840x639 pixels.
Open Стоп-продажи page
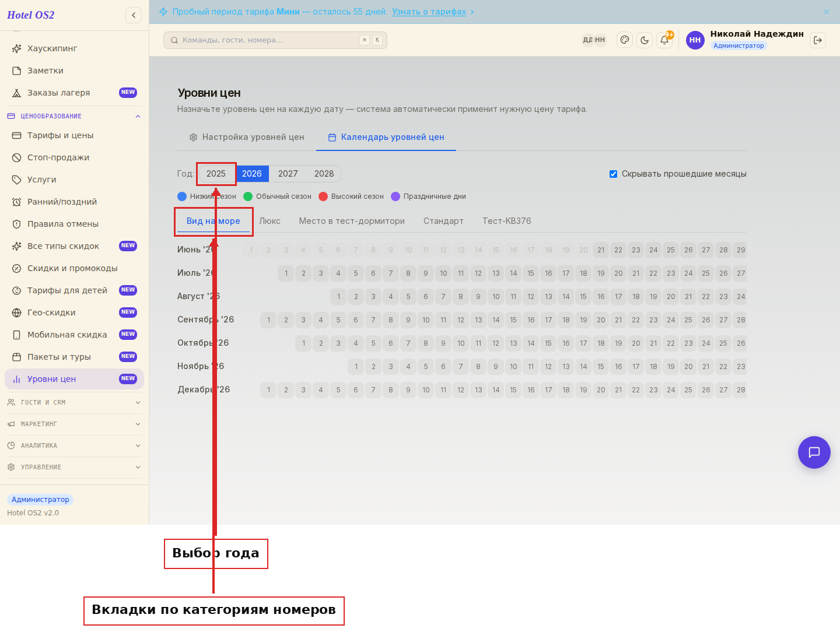tap(74, 157)
